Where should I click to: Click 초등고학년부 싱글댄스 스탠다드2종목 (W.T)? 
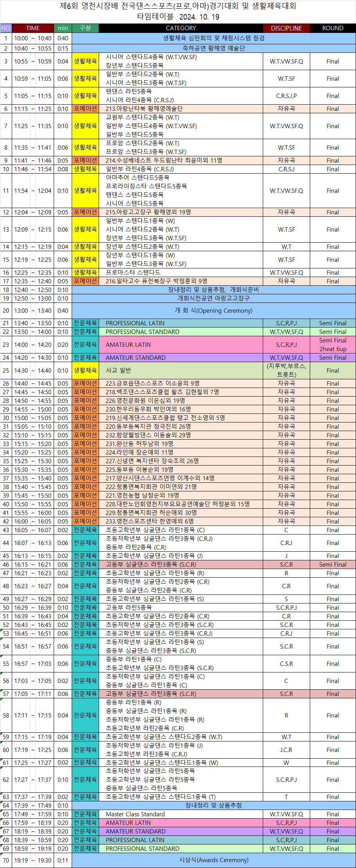pyautogui.click(x=181, y=737)
